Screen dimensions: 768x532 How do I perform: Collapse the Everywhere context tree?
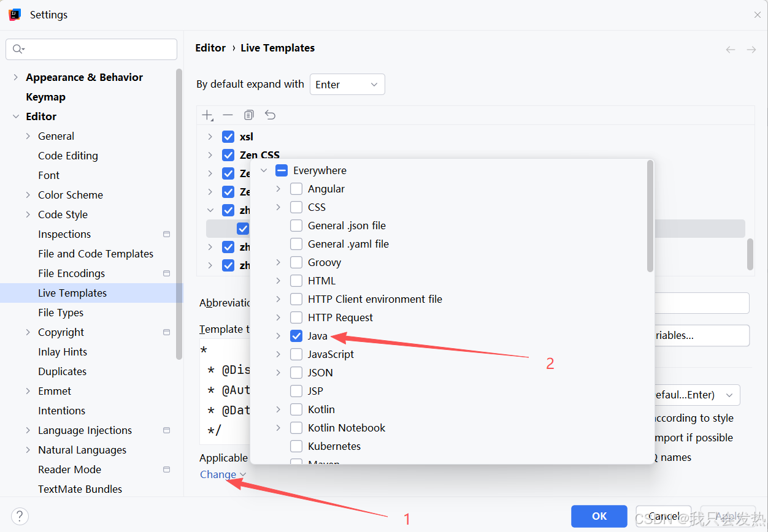pyautogui.click(x=264, y=170)
